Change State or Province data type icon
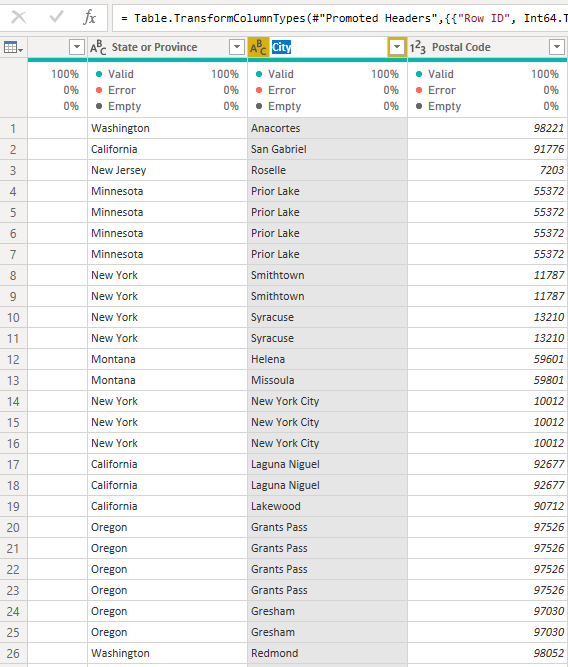 98,47
